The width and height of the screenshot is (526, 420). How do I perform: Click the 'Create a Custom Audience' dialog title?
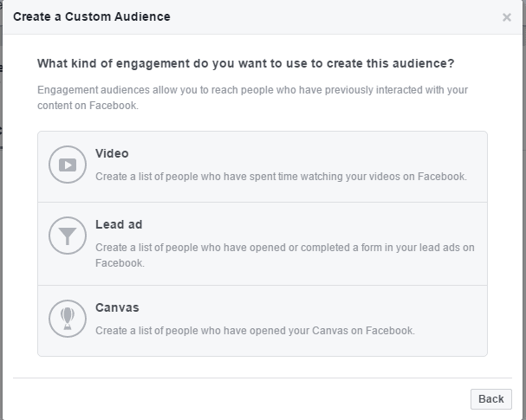pos(92,16)
